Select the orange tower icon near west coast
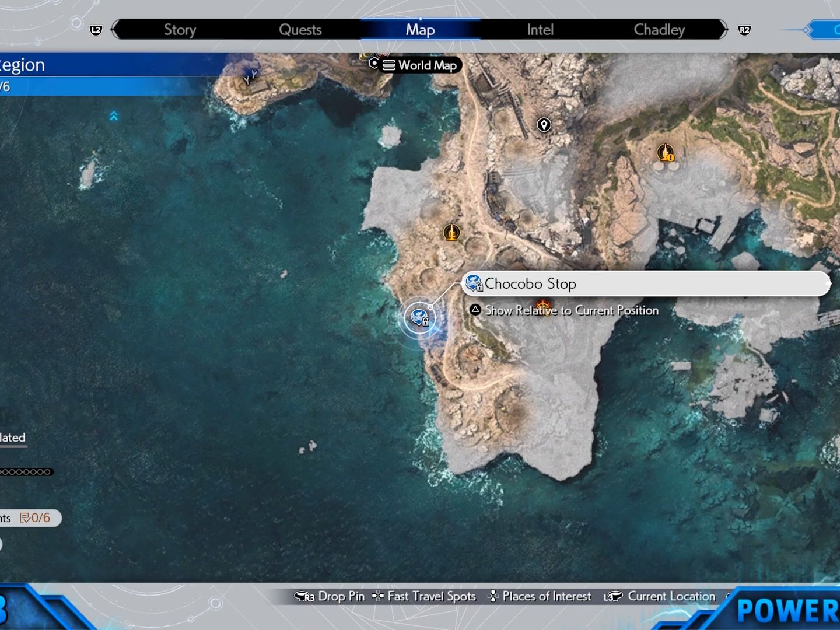 click(x=452, y=233)
